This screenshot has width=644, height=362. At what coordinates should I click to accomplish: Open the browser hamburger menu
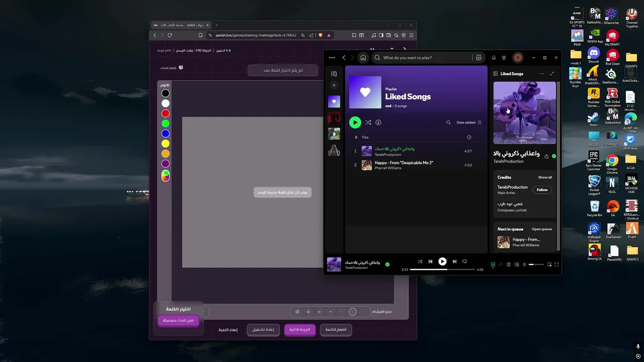coord(411,35)
